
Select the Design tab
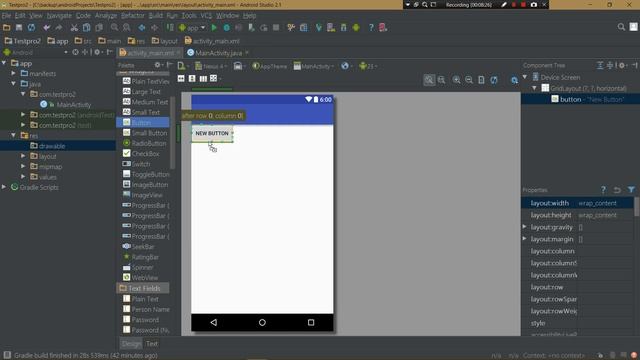(x=131, y=344)
